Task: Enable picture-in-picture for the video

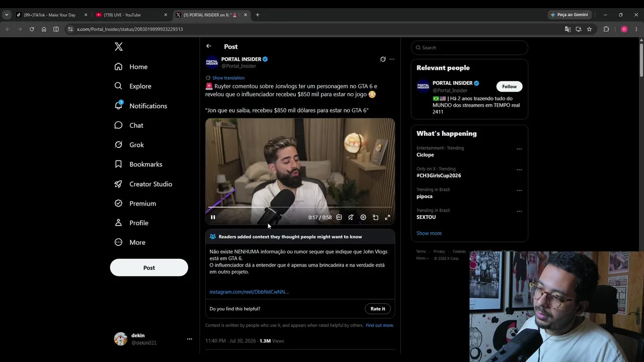Action: pos(375,217)
